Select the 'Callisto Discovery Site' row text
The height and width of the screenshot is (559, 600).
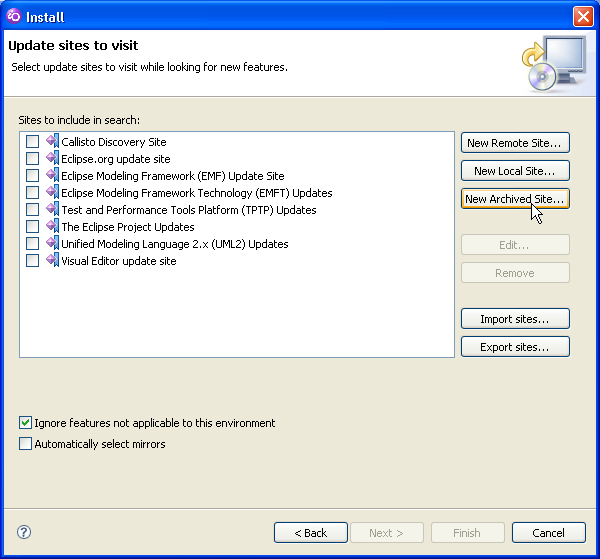coord(114,142)
